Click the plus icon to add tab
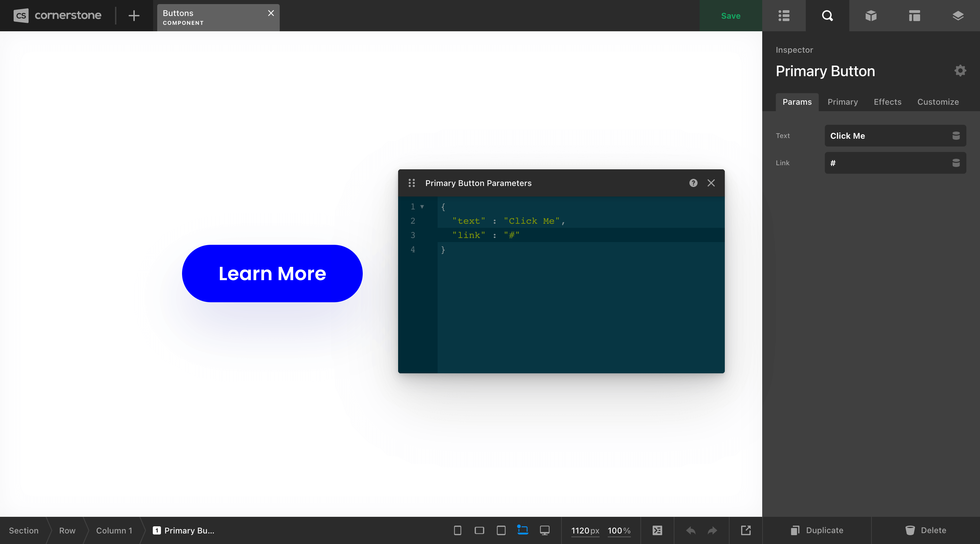 click(x=133, y=16)
